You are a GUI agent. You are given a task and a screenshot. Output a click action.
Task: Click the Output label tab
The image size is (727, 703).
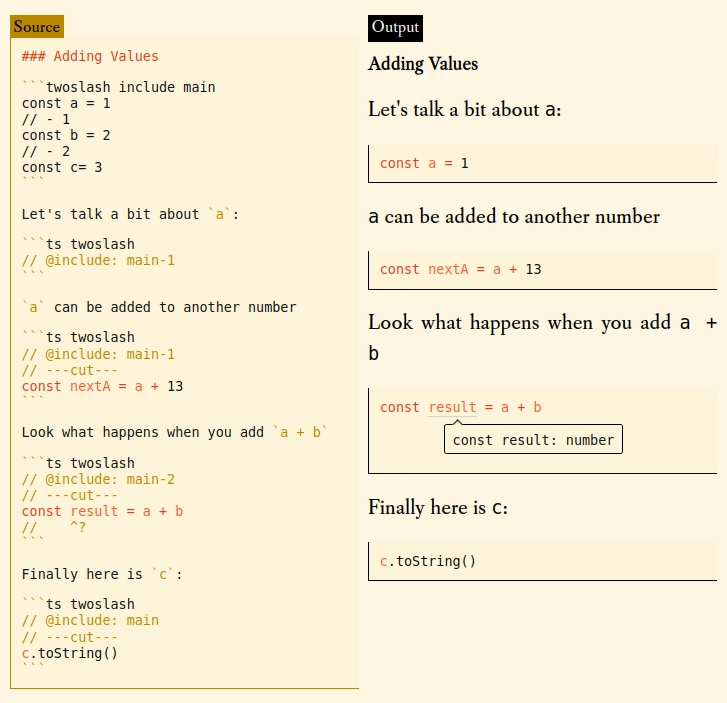pyautogui.click(x=395, y=28)
